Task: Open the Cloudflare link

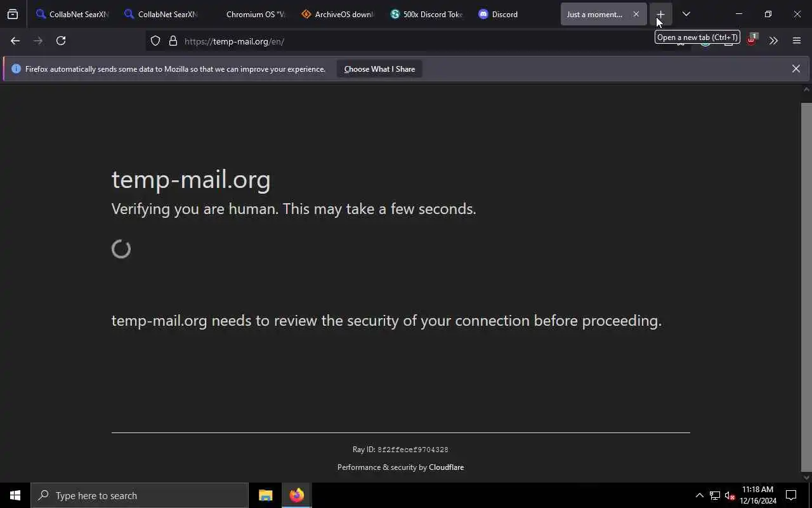Action: 446,467
